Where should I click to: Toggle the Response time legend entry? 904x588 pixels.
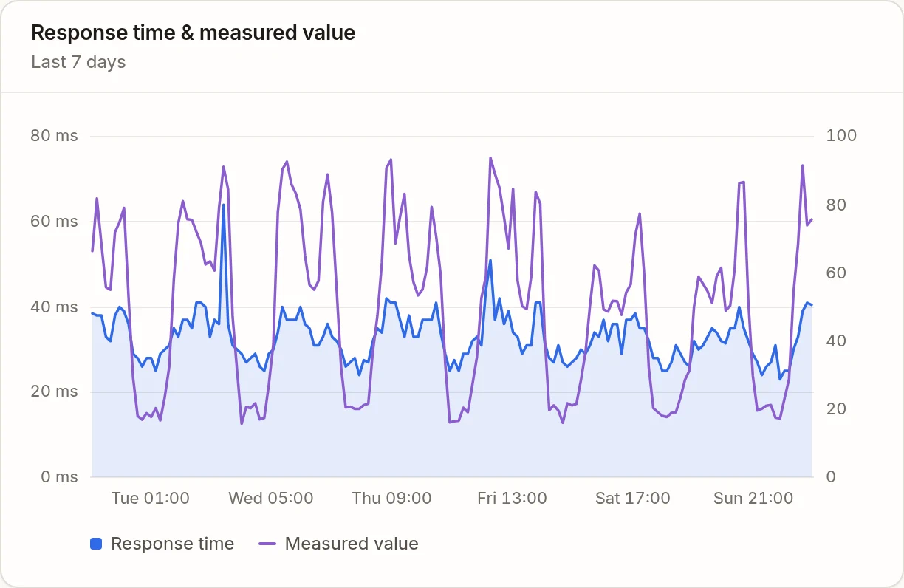coord(162,544)
